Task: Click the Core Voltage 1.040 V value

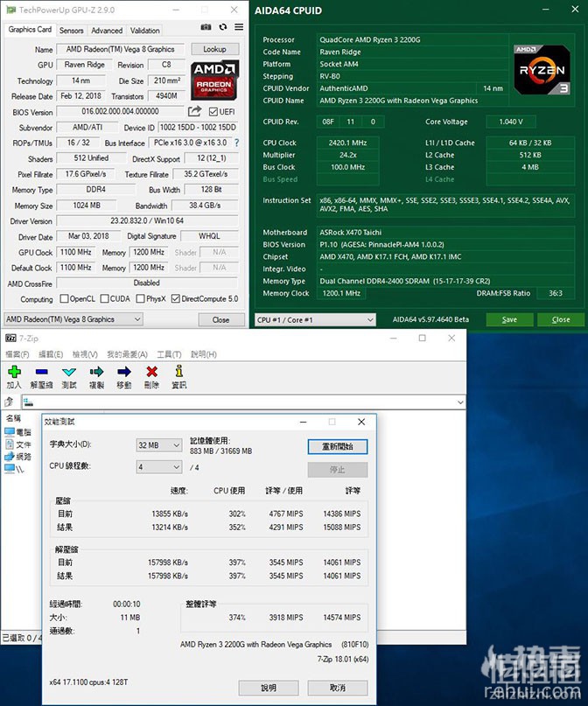Action: (511, 122)
